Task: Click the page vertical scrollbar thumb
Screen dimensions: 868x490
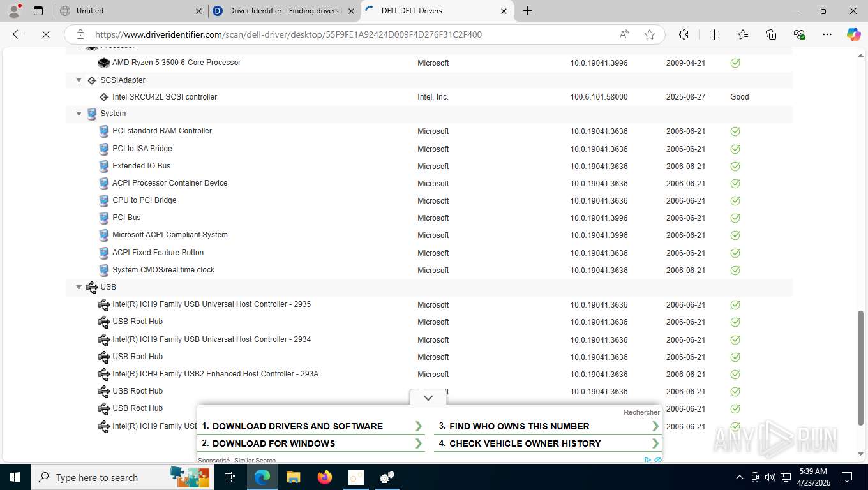Action: tap(862, 368)
